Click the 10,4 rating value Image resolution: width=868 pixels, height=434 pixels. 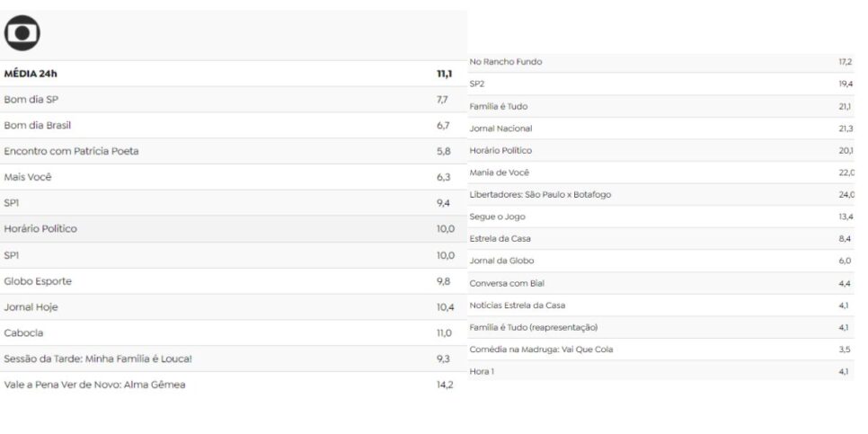click(x=445, y=307)
